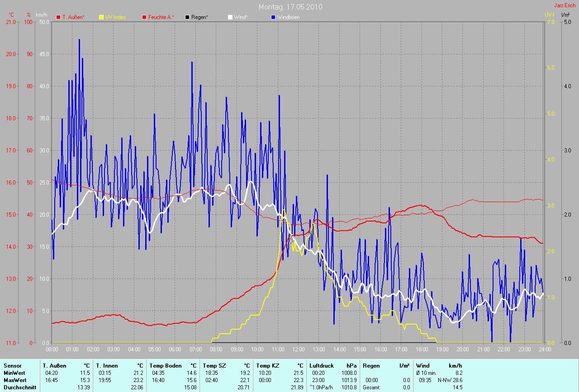Click the '20.71' average Temp SZ value
The height and width of the screenshot is (392, 579).
(x=243, y=387)
